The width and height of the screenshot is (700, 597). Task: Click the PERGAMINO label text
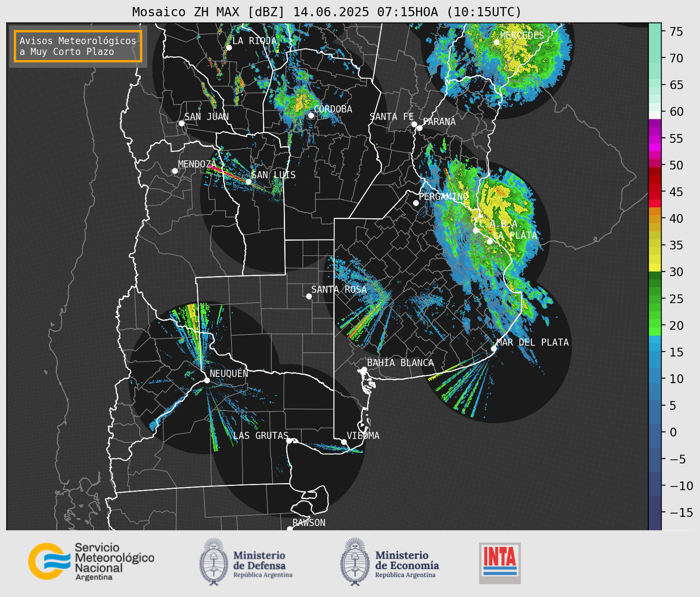[444, 196]
